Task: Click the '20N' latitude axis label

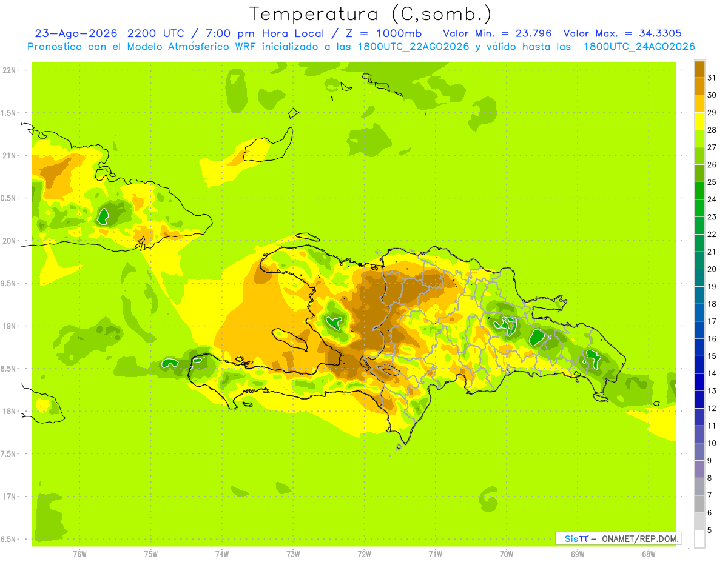Action: pos(9,241)
